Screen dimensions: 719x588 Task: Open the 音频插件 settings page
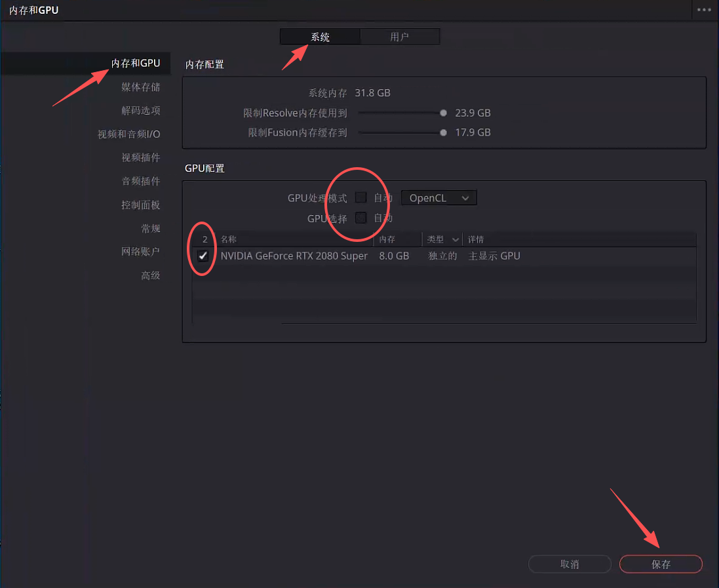[146, 181]
